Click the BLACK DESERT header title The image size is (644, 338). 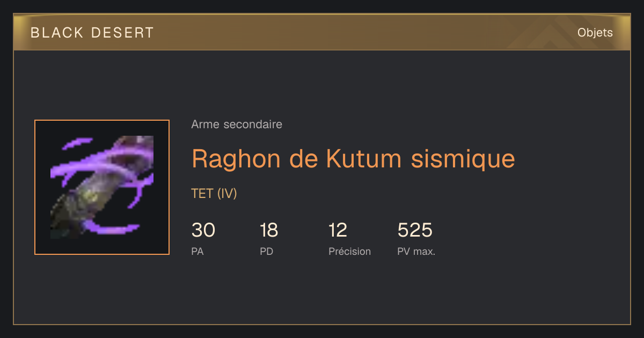[x=92, y=33]
